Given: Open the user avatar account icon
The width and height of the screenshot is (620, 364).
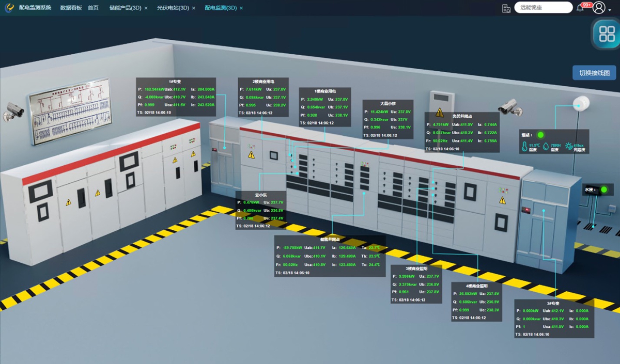Looking at the screenshot, I should [x=599, y=7].
